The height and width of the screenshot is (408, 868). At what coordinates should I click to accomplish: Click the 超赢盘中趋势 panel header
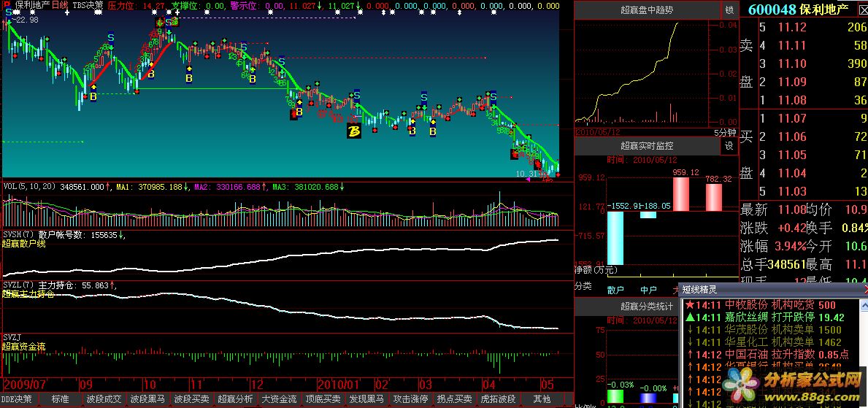[647, 10]
